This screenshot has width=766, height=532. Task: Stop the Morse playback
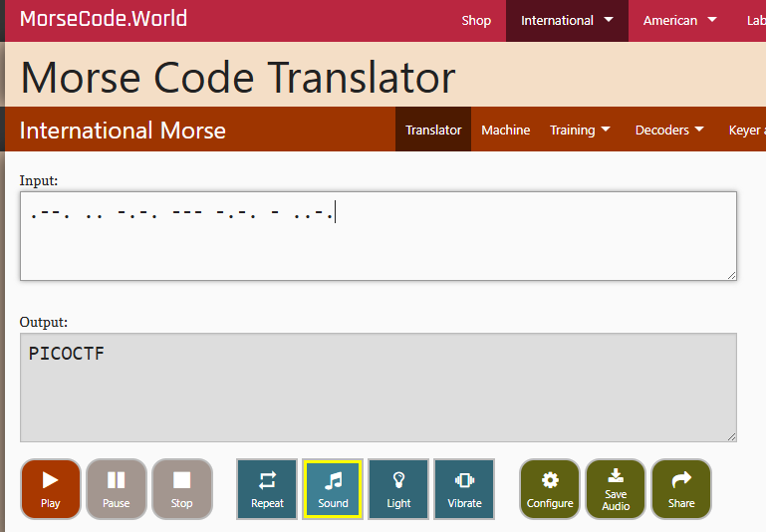[181, 489]
